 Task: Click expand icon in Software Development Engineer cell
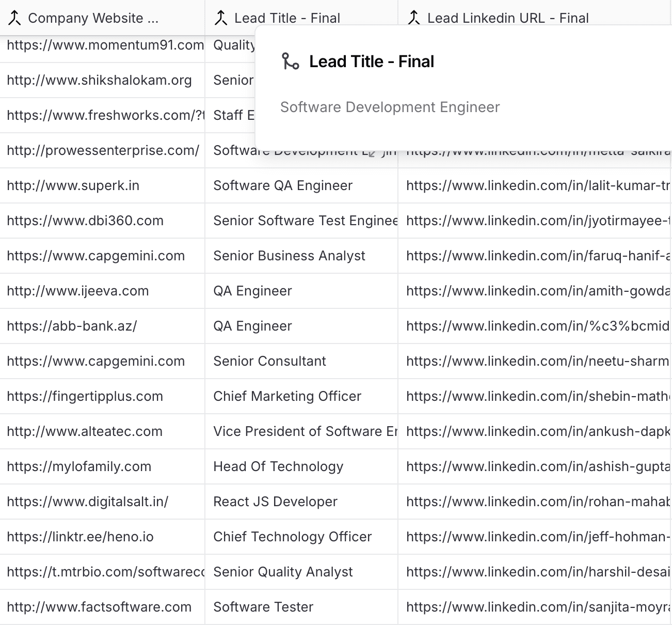click(x=372, y=152)
